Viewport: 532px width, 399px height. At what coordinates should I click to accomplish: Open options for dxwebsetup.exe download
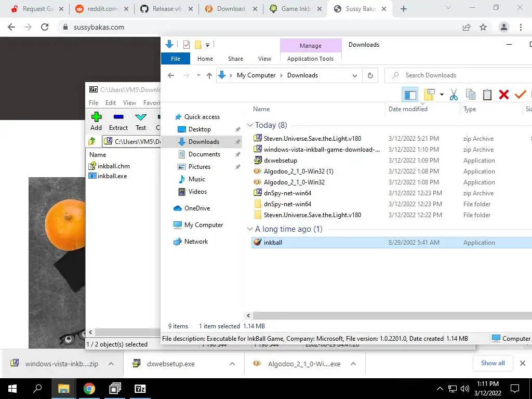[x=232, y=364]
